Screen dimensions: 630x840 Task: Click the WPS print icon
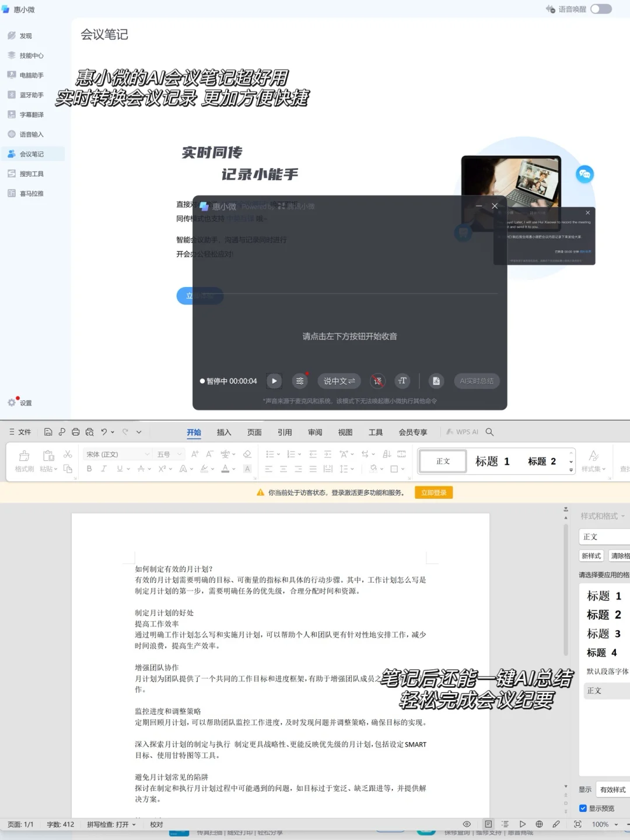76,432
